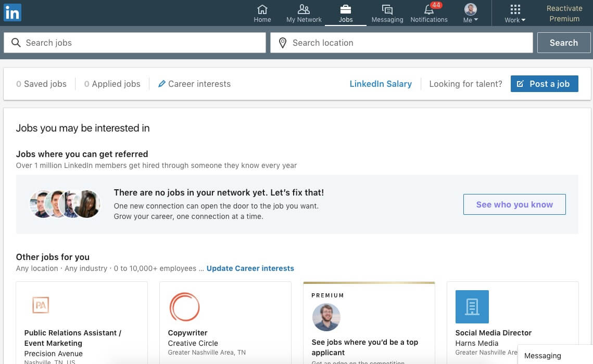Click Reactivate Premium link
The height and width of the screenshot is (364, 593).
[564, 14]
